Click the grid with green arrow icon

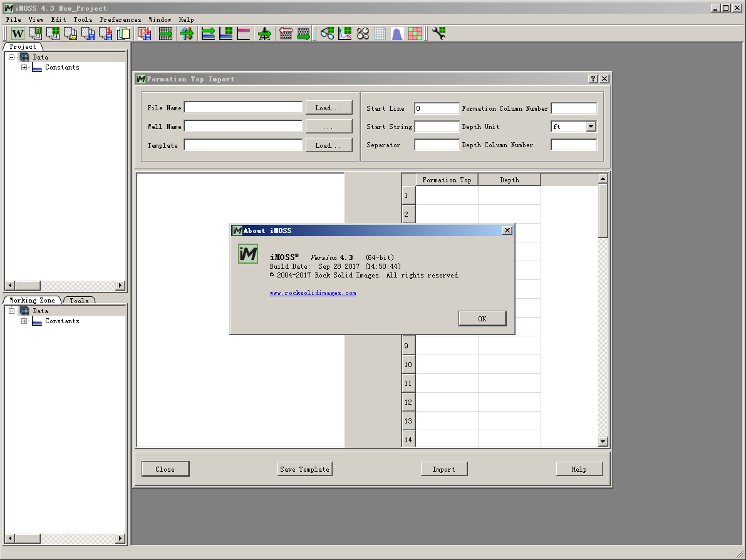pos(165,33)
